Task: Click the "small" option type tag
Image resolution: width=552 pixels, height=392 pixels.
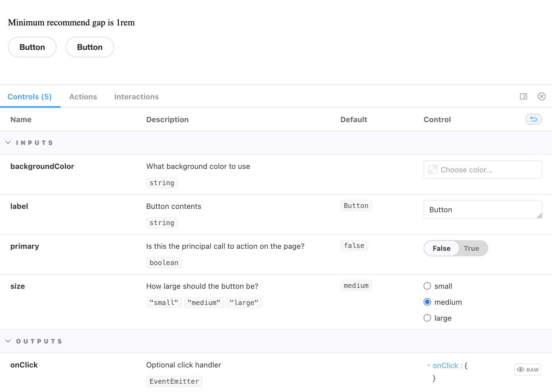Action: (164, 303)
